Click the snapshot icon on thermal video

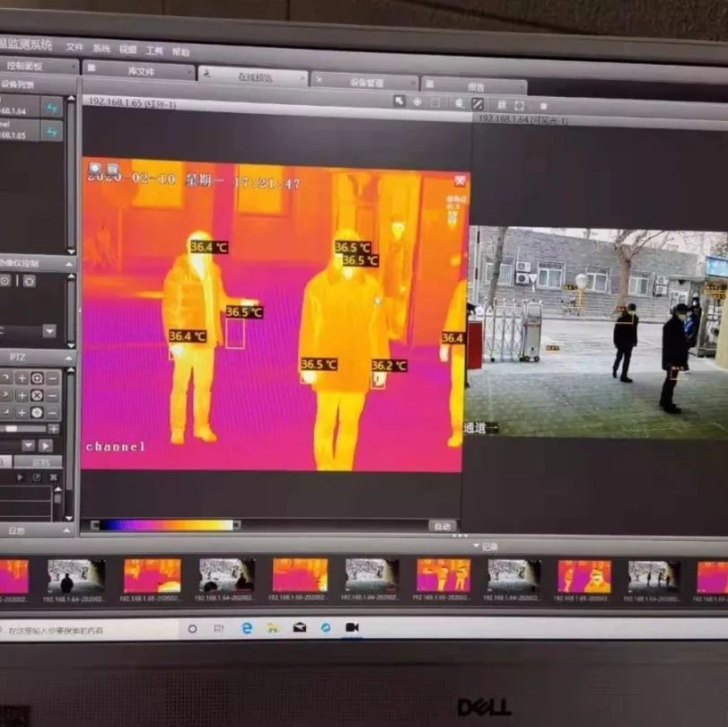point(95,168)
